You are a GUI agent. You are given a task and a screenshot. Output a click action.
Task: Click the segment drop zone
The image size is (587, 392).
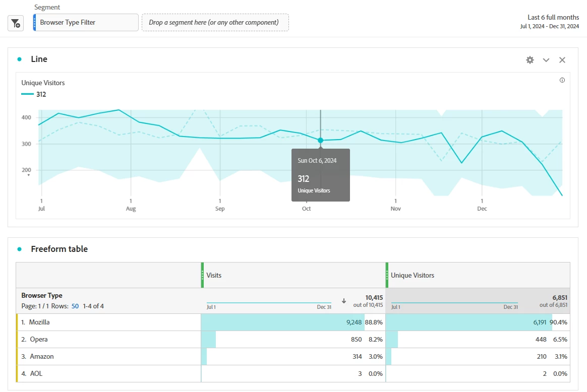point(215,23)
